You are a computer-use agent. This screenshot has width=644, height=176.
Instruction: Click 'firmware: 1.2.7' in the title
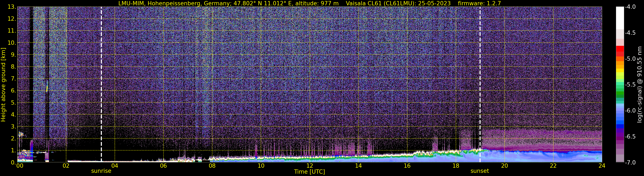479,3
